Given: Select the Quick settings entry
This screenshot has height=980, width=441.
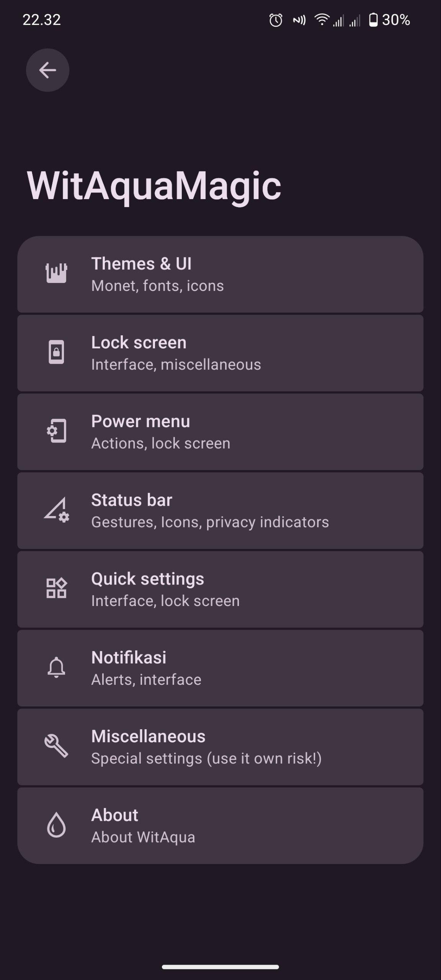Looking at the screenshot, I should point(220,590).
